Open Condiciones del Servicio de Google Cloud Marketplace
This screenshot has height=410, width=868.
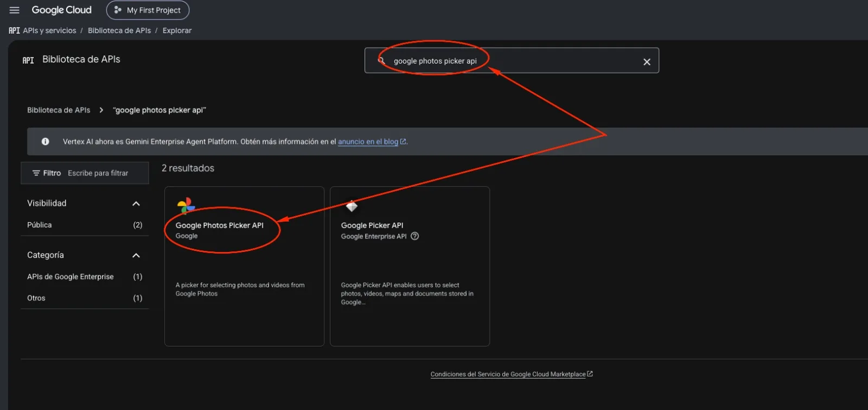508,374
